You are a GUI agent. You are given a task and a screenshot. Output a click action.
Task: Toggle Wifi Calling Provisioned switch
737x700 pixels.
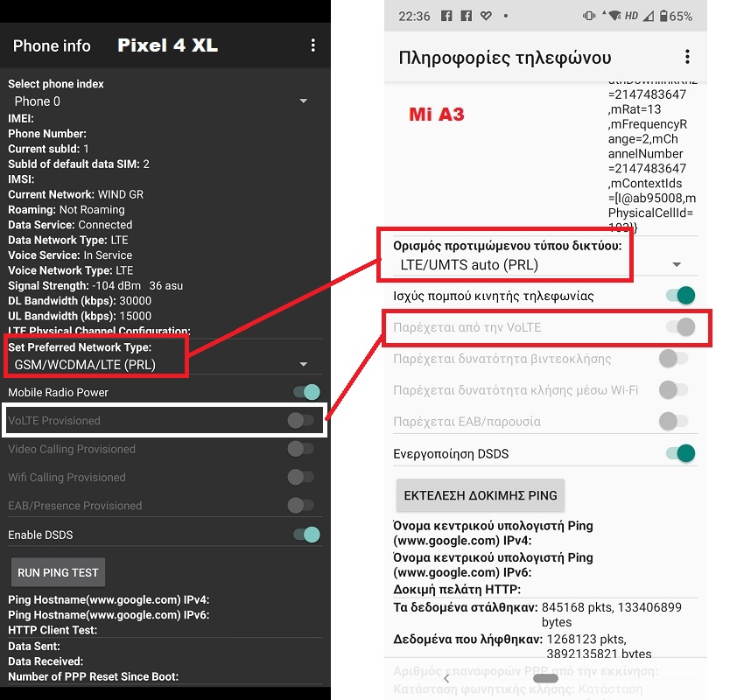click(x=301, y=477)
